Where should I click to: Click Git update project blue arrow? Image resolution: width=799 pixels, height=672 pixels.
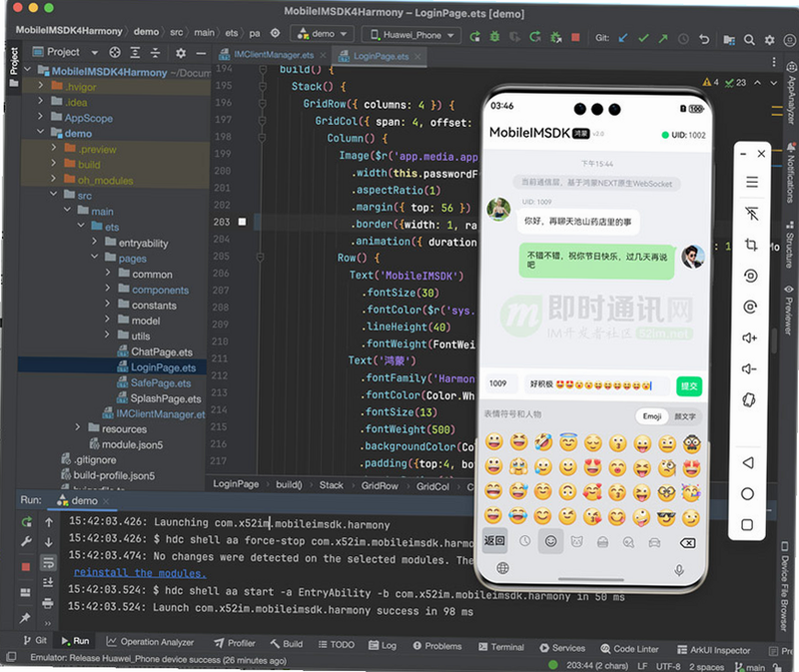622,38
